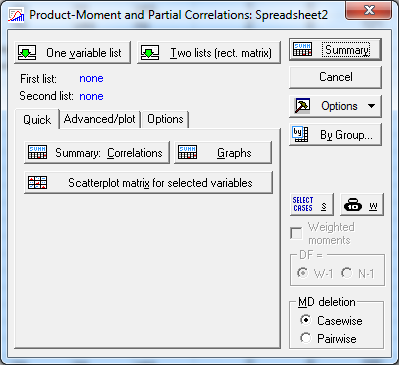Click the Second list 'none' value

coord(91,96)
